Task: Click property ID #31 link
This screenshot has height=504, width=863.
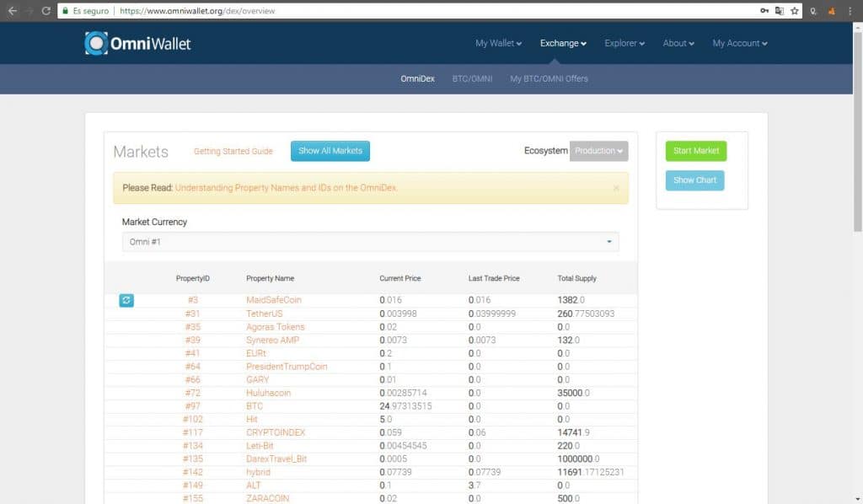Action: coord(193,314)
